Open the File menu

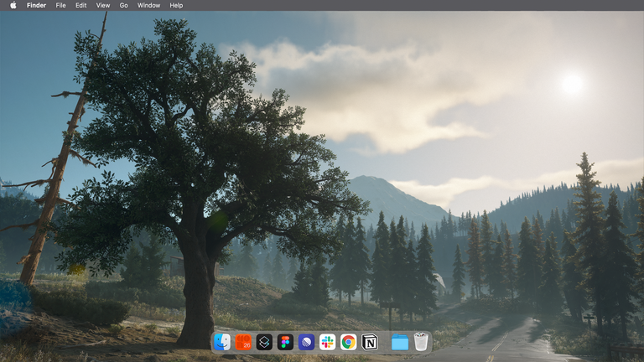coord(61,5)
